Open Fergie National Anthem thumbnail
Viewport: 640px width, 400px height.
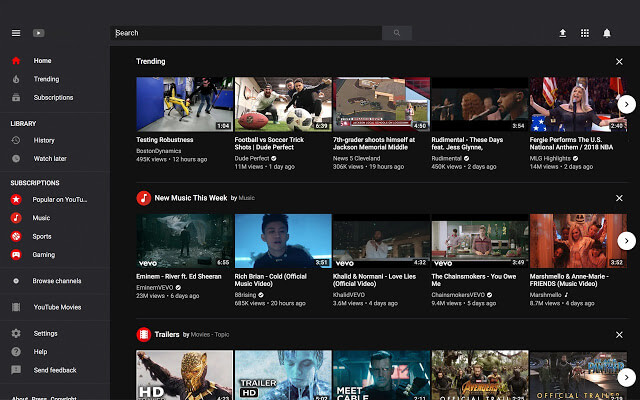coord(578,104)
